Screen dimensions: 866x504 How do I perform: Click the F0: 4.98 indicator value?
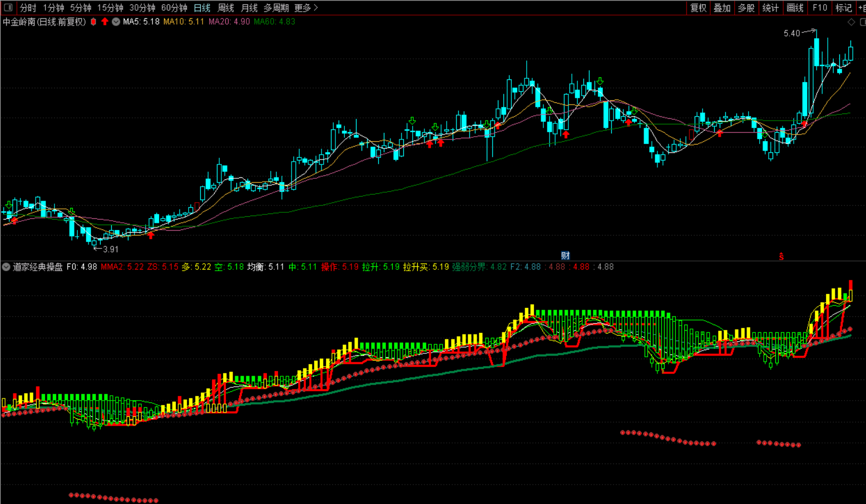point(82,267)
